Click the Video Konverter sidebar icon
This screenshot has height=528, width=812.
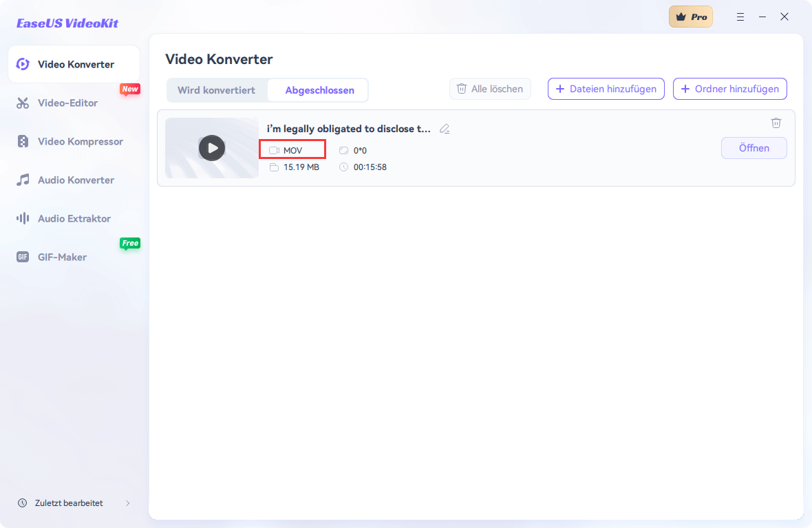click(x=23, y=64)
